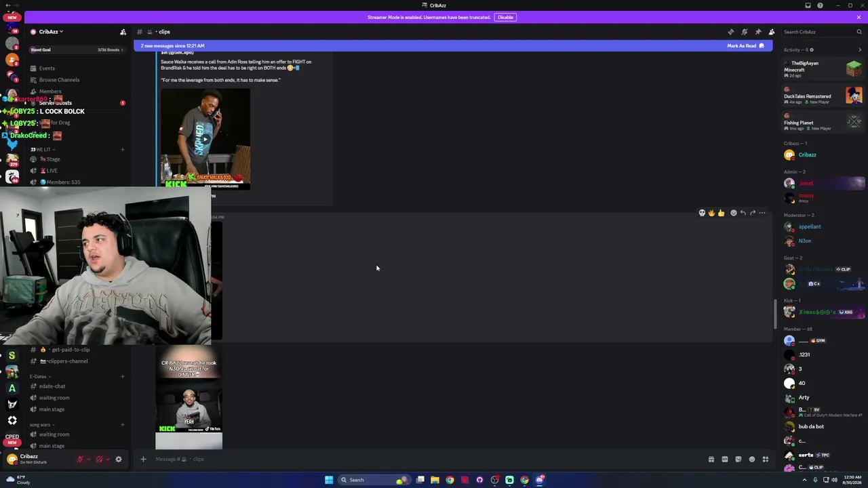Screen dimensions: 868x488
Task: Open audio output options arrow
Action: [x=108, y=460]
